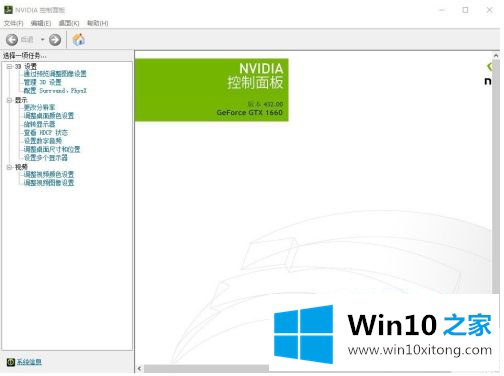Select 调整视频颜色设置 task
The image size is (504, 376).
49,174
